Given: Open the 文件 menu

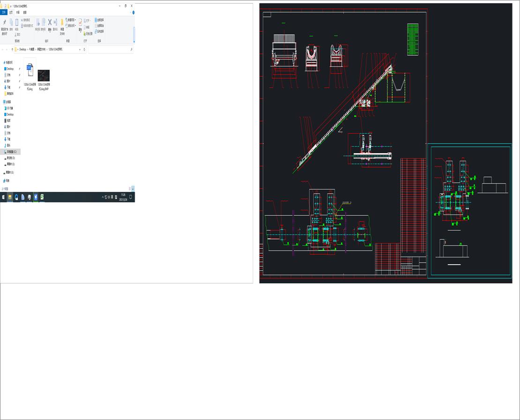Looking at the screenshot, I should point(4,12).
